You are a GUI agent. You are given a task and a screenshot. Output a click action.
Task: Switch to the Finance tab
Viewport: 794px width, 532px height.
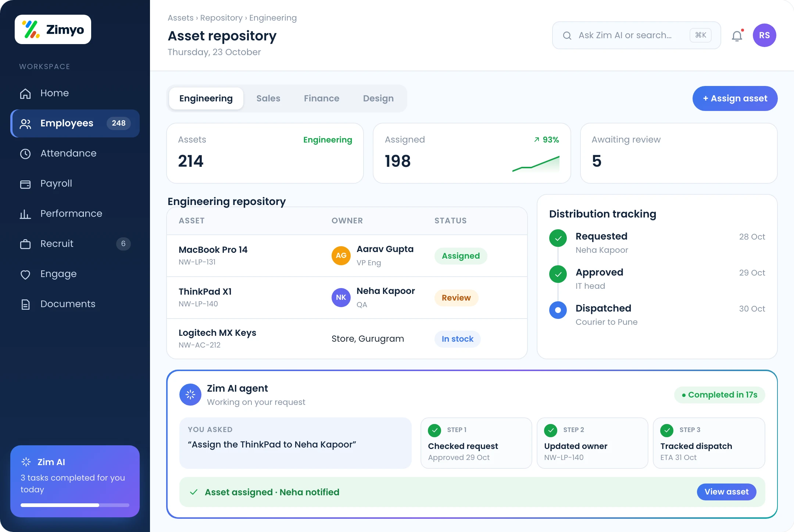322,98
